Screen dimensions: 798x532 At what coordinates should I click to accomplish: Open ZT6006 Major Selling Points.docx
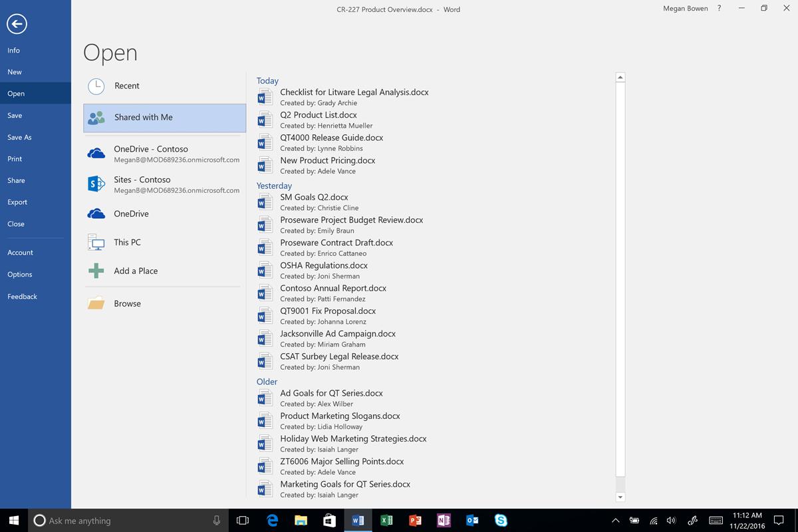coord(342,462)
